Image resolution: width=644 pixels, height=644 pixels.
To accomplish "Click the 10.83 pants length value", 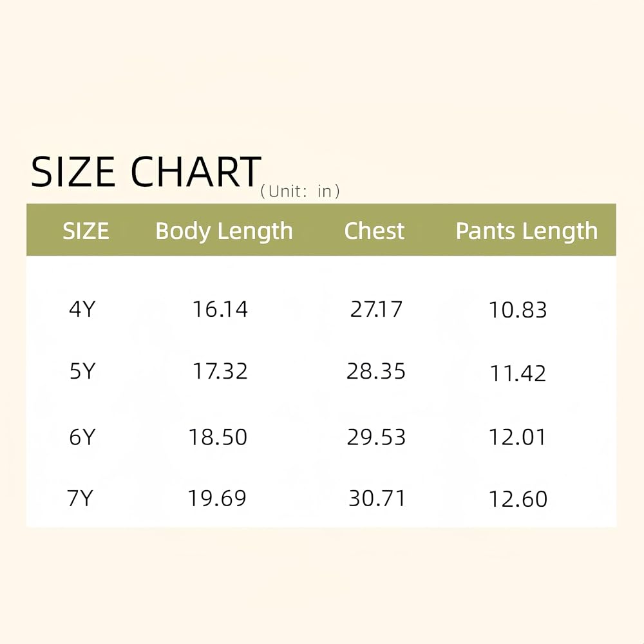I will click(x=518, y=310).
